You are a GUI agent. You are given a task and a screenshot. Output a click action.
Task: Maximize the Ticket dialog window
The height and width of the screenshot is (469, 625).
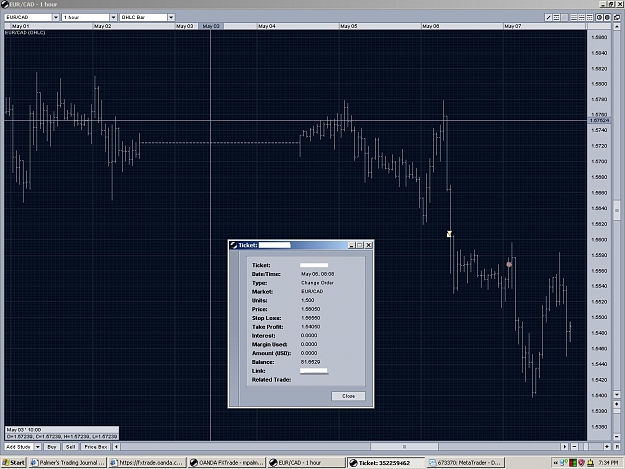pyautogui.click(x=360, y=245)
